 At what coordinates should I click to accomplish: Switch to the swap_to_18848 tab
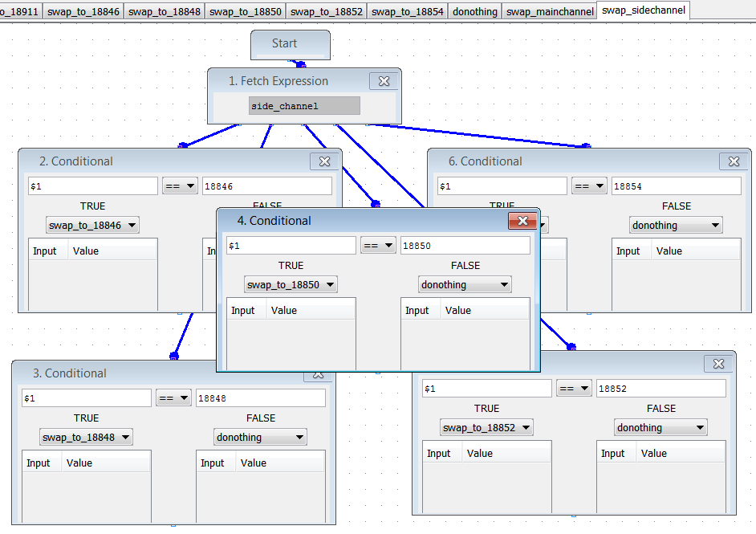click(x=165, y=11)
